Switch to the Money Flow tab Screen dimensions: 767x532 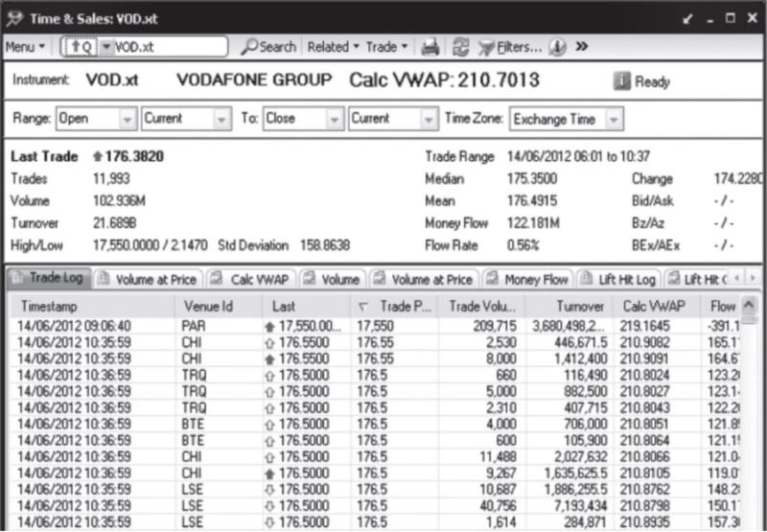pyautogui.click(x=529, y=279)
